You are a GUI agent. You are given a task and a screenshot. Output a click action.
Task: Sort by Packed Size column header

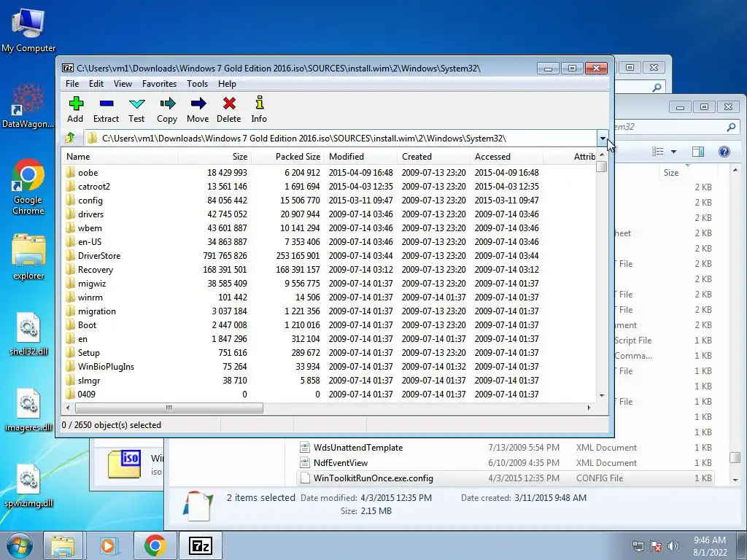(x=287, y=156)
